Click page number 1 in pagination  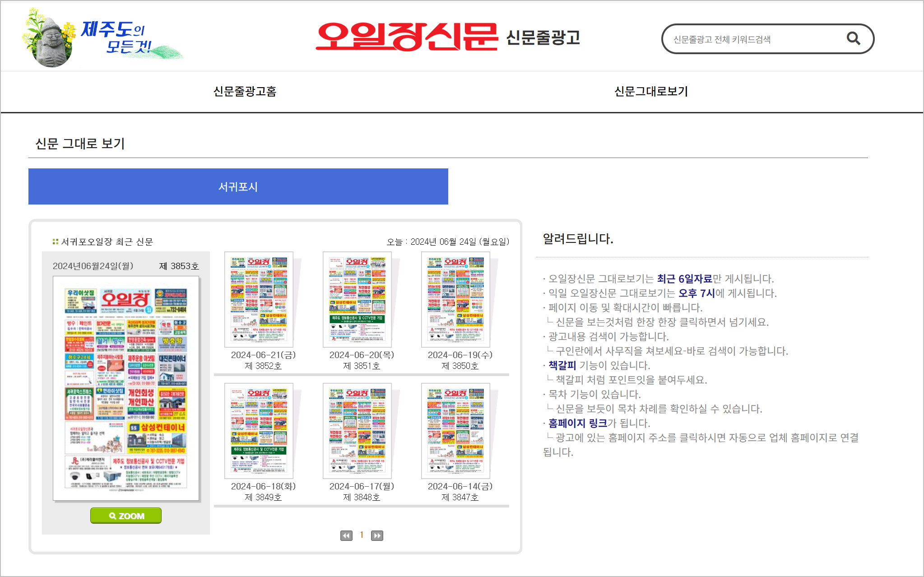[x=362, y=535]
